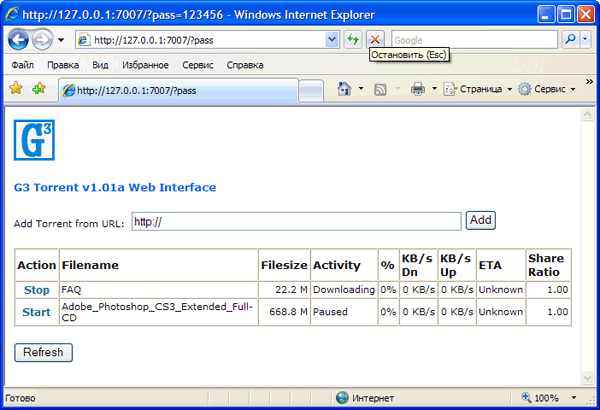This screenshot has width=600, height=410.
Task: Click Start link for Adobe Photoshop torrent
Action: click(x=36, y=312)
